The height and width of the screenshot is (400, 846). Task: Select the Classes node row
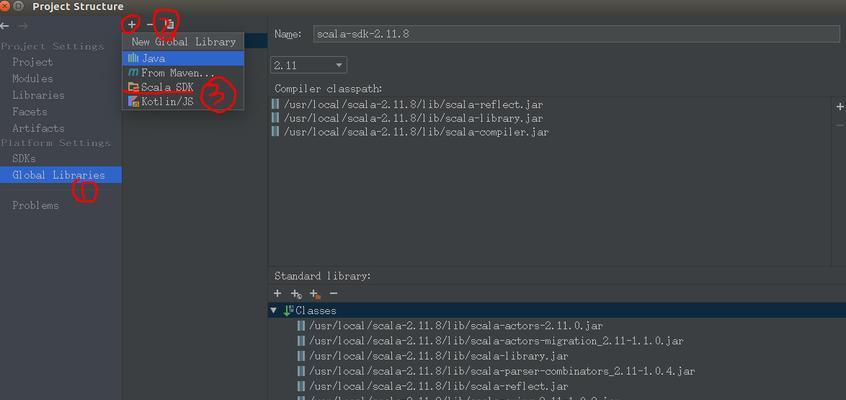coord(557,311)
